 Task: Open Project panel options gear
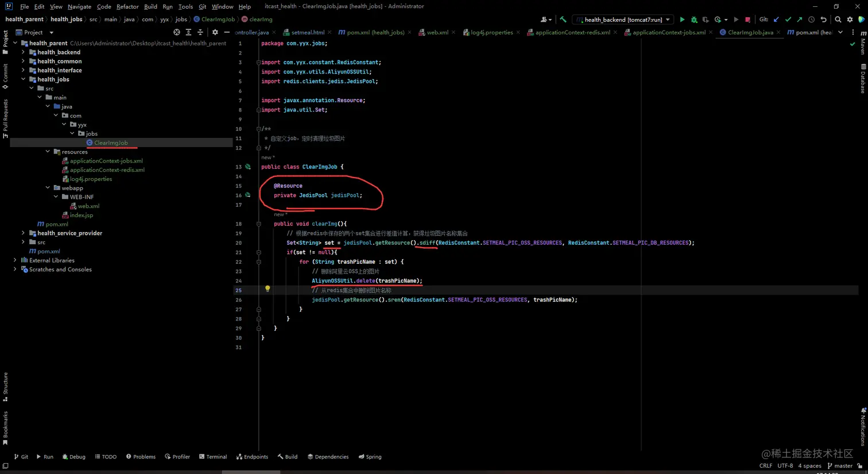click(215, 32)
